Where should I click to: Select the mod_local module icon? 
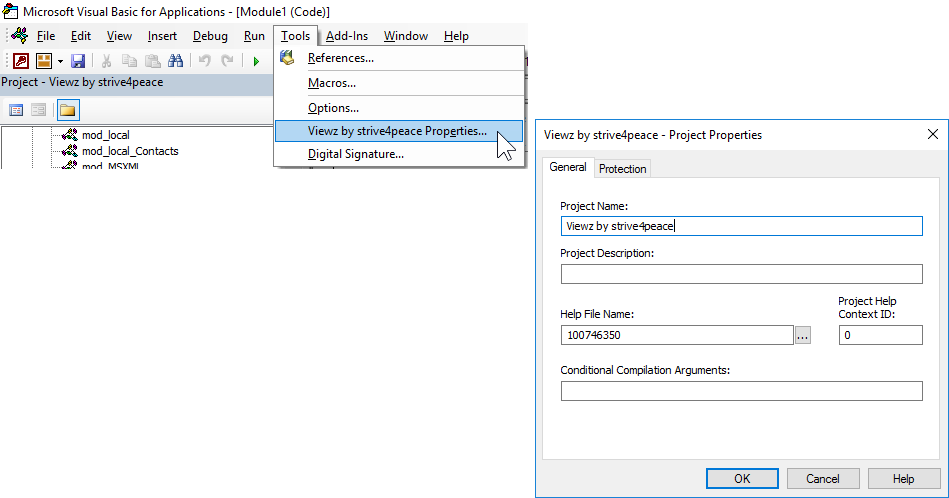point(70,134)
